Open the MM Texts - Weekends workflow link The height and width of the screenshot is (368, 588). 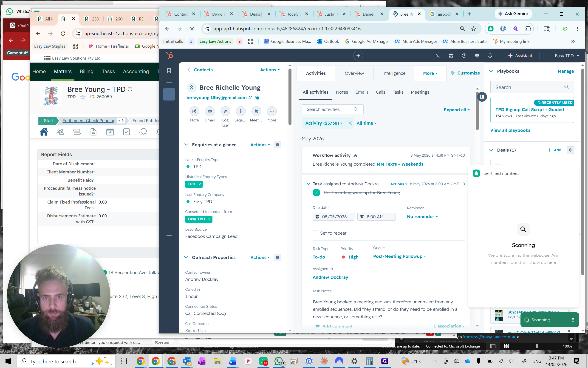pyautogui.click(x=400, y=164)
